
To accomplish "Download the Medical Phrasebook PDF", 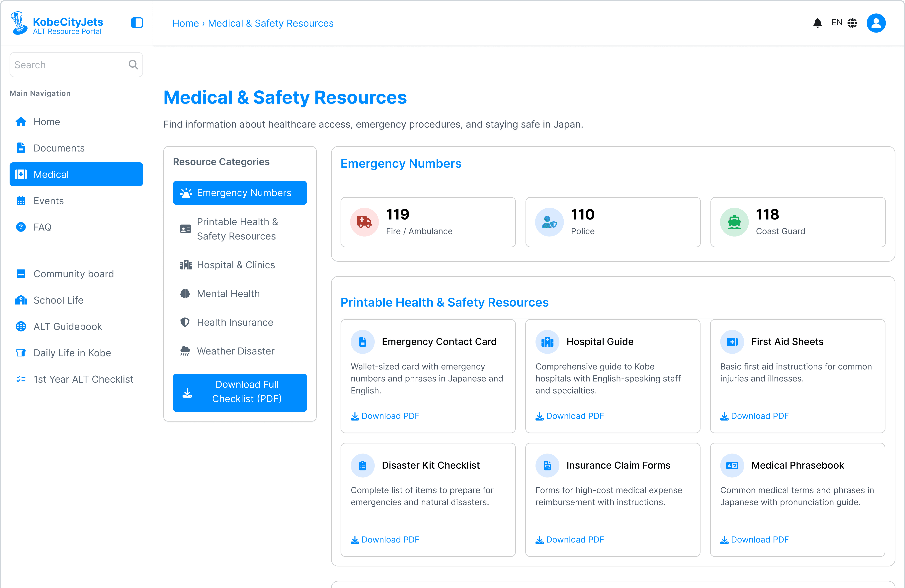I will point(754,540).
